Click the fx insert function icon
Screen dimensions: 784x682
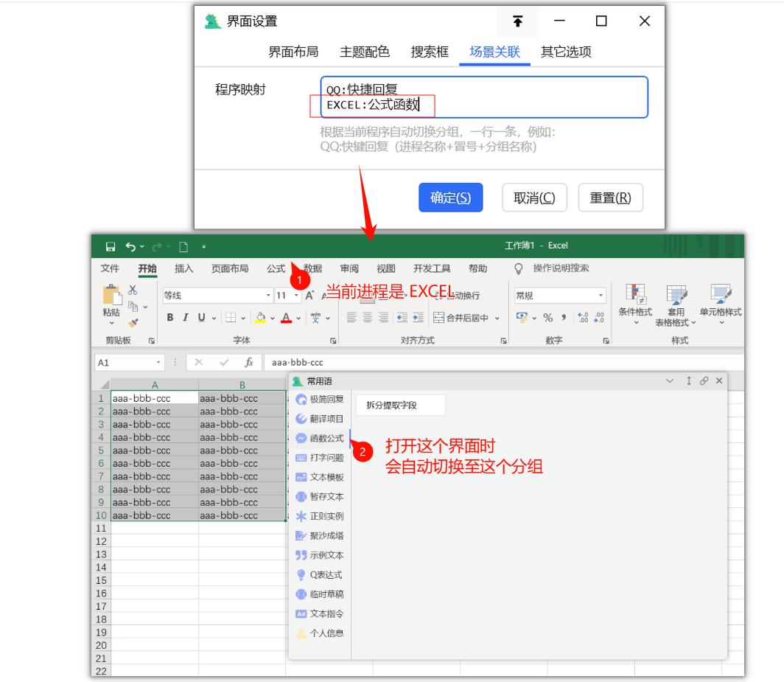[248, 362]
